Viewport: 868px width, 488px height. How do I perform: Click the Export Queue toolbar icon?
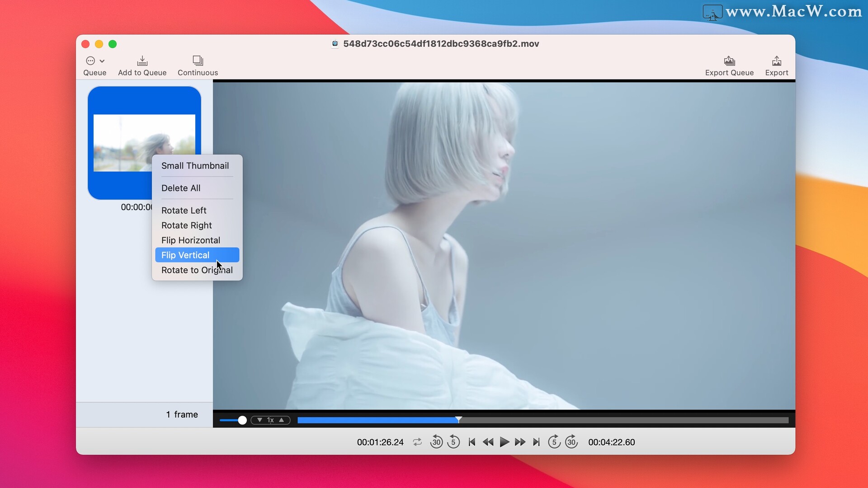(729, 61)
